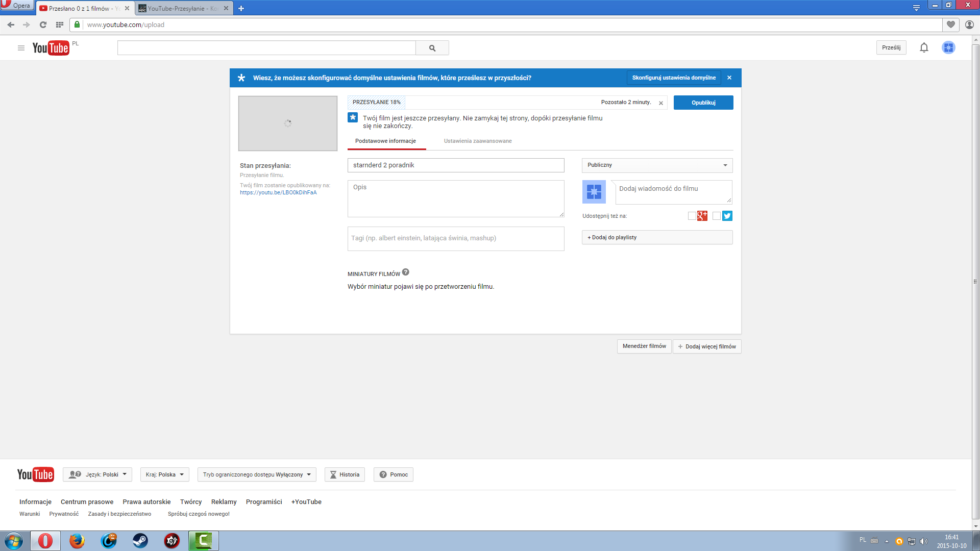
Task: Click the Tagi input field
Action: pyautogui.click(x=456, y=239)
